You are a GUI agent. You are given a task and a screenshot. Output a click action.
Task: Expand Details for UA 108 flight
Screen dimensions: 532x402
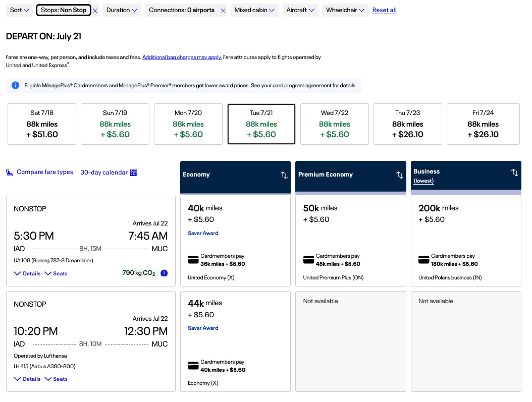point(27,273)
